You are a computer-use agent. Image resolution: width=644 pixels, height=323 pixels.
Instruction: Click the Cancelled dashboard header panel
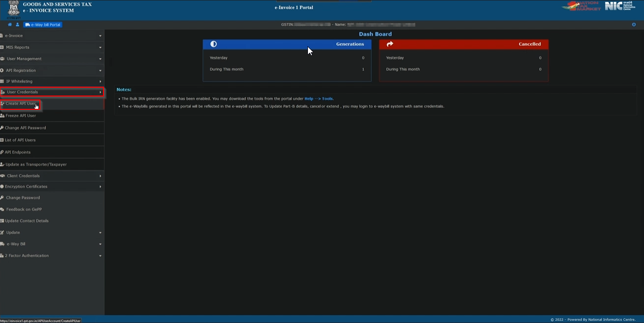(463, 44)
